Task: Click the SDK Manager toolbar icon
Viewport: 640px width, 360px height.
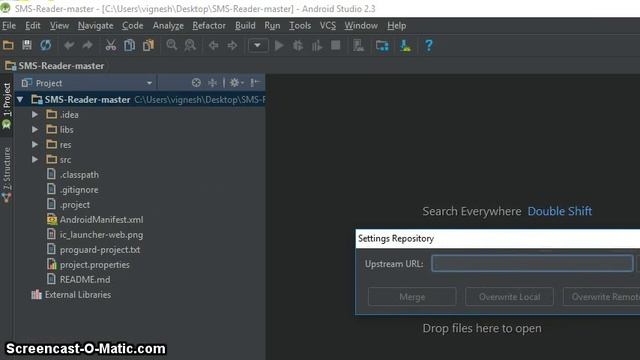Action: 405,45
